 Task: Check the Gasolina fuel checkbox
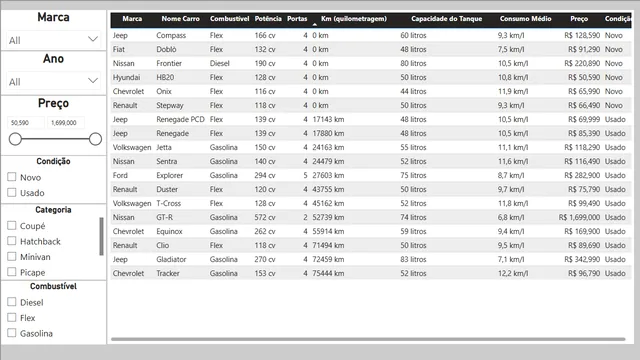click(12, 333)
